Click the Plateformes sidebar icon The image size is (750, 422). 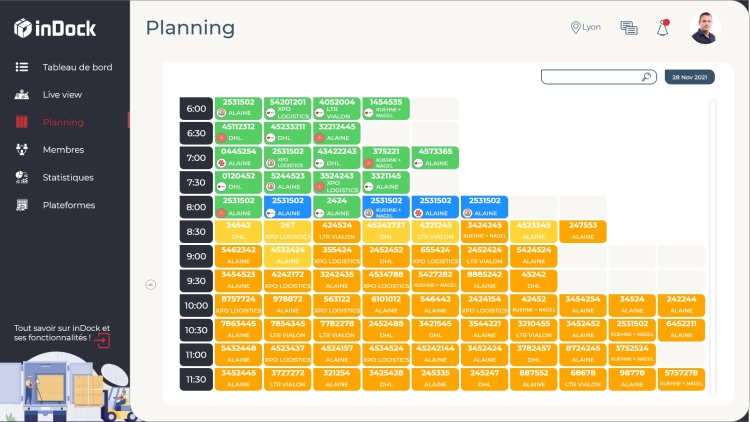21,205
